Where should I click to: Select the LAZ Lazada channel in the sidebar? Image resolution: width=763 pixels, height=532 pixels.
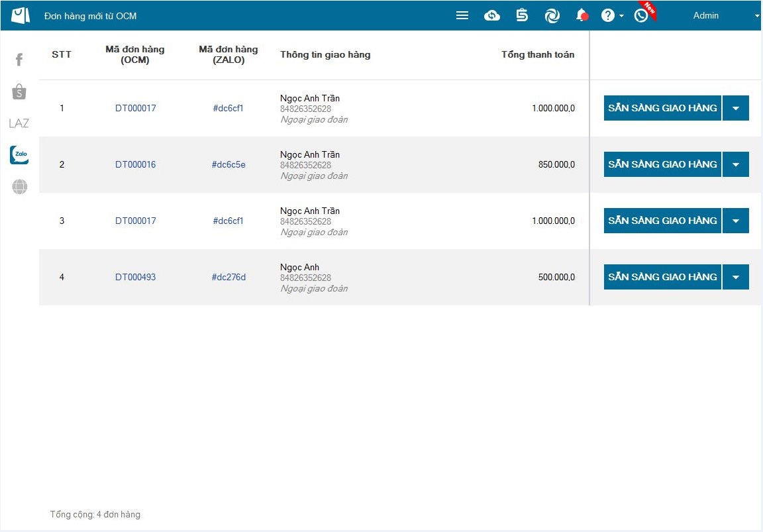pos(19,123)
